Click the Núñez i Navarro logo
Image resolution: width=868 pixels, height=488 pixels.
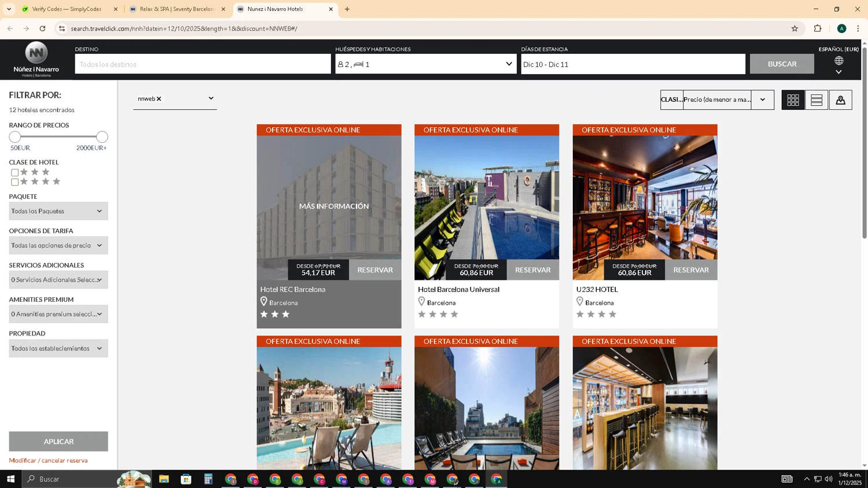pos(36,59)
